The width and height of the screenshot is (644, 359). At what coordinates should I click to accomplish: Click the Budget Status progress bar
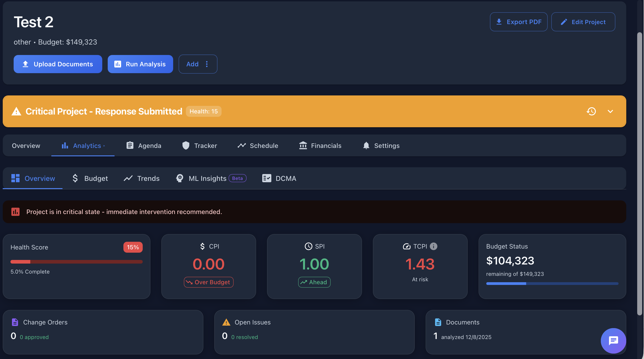552,284
